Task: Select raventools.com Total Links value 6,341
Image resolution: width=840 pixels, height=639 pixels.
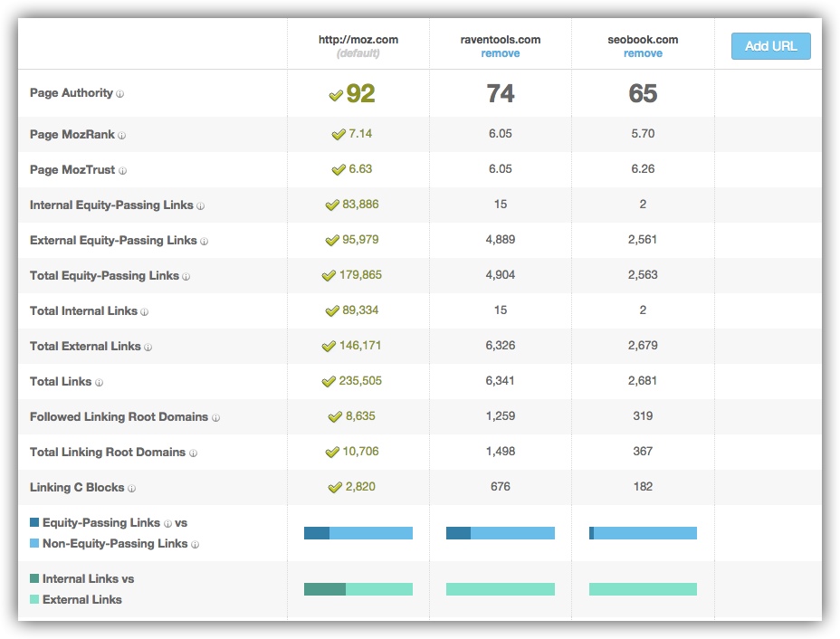Action: [x=501, y=381]
